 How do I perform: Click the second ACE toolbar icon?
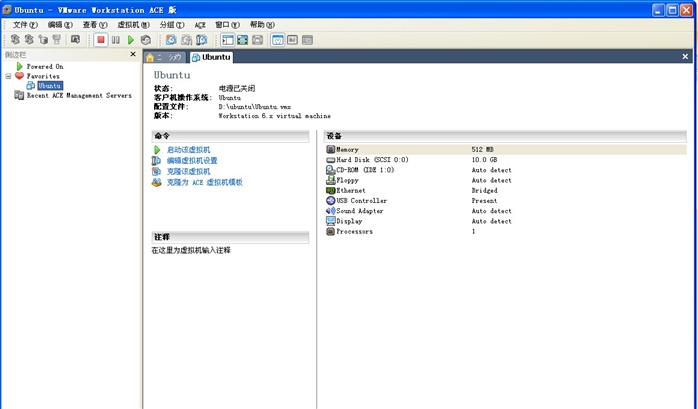pyautogui.click(x=29, y=40)
